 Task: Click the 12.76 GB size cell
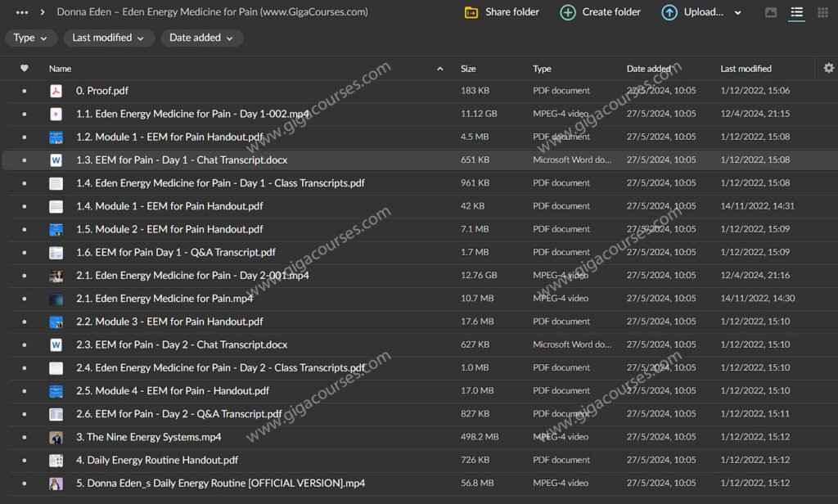tap(479, 275)
